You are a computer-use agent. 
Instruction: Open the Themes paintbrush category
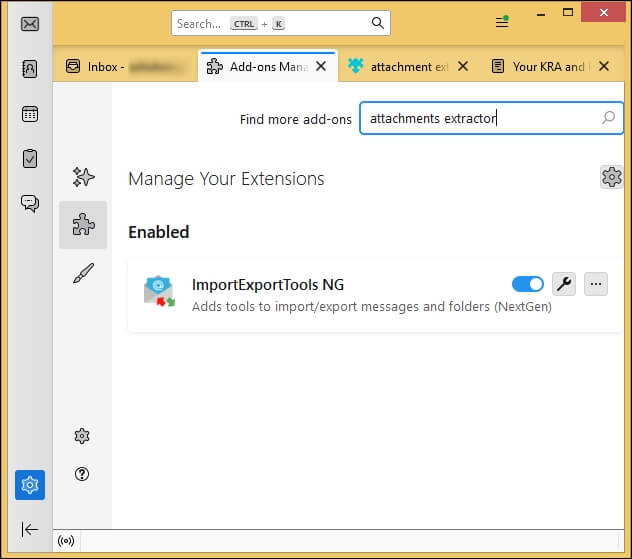pos(83,273)
